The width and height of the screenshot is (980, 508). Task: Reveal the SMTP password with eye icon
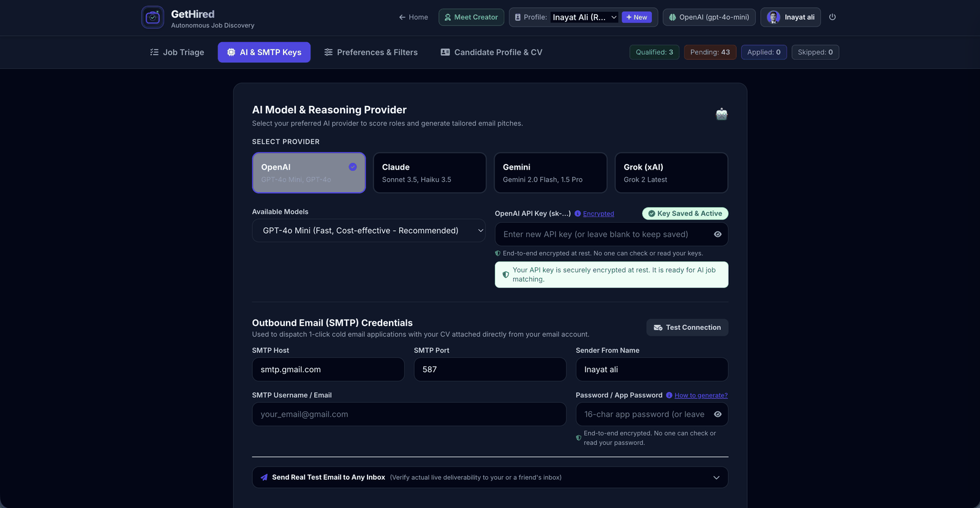717,414
